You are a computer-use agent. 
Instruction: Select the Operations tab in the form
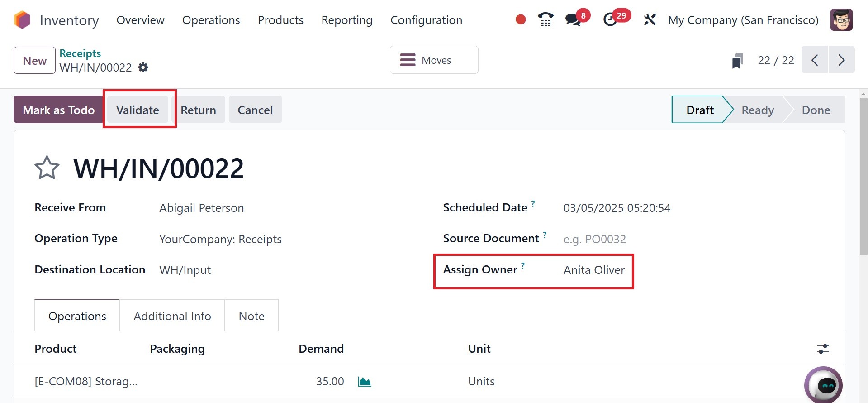(x=77, y=316)
